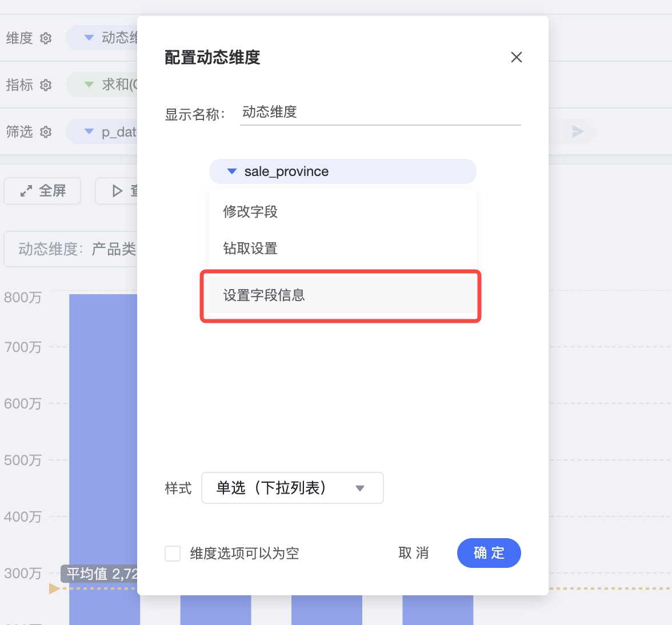Click the 平均值 average line label
The width and height of the screenshot is (672, 625).
pyautogui.click(x=99, y=574)
